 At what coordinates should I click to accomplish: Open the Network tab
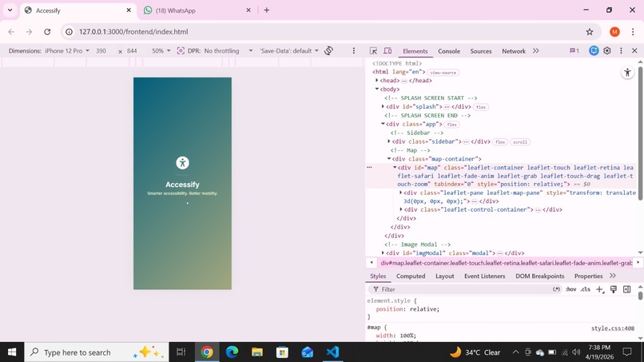tap(514, 51)
